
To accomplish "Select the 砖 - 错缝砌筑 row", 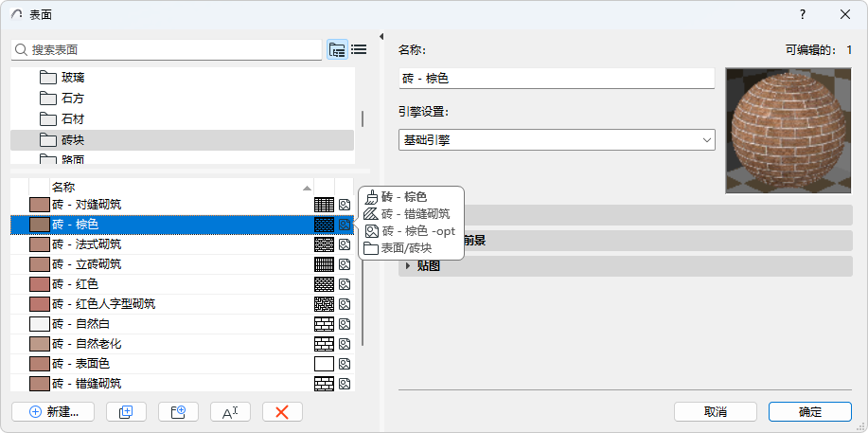I will coord(182,384).
